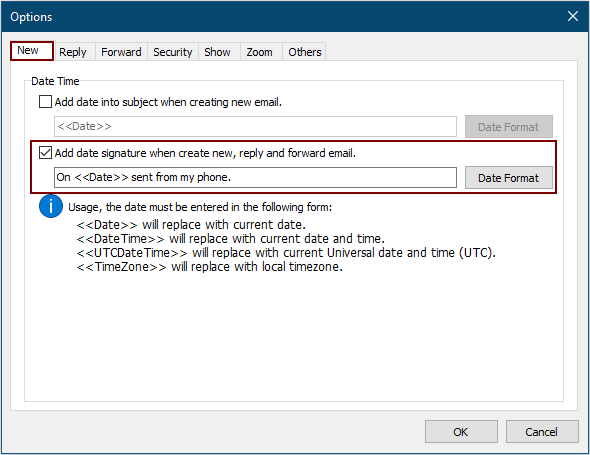
Task: Click the Date Time group label
Action: tap(55, 81)
